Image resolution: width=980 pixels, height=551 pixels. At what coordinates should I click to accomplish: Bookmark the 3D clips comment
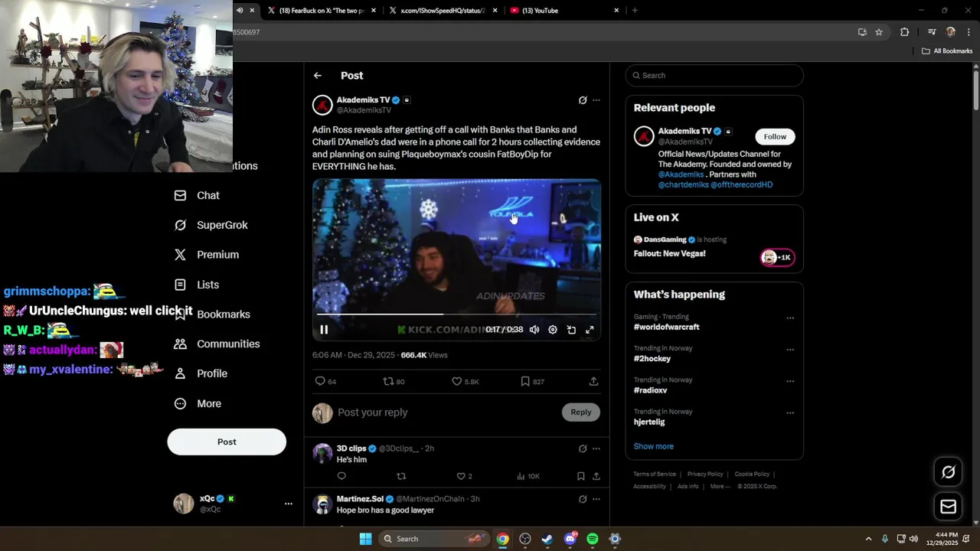click(581, 476)
